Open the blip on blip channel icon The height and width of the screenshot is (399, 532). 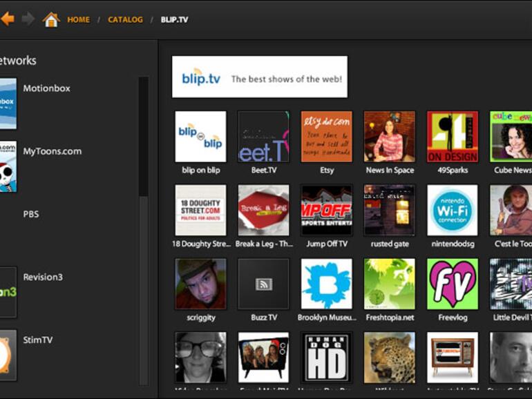(x=200, y=137)
